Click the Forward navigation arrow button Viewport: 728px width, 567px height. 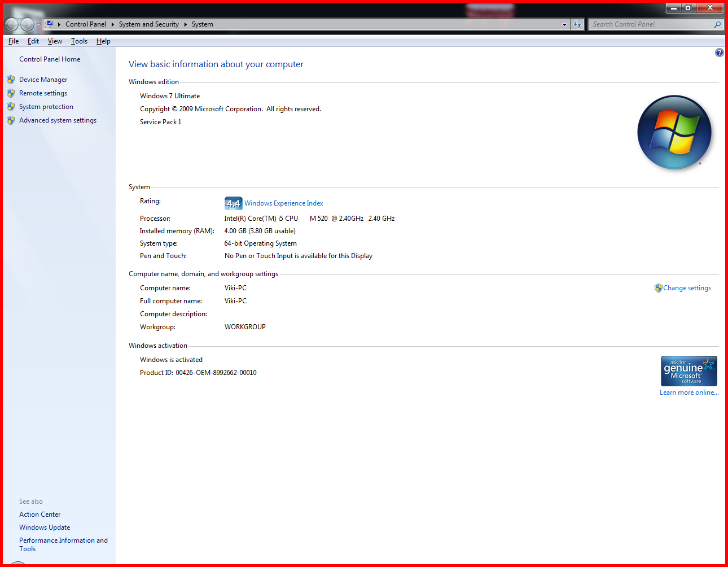(x=27, y=24)
